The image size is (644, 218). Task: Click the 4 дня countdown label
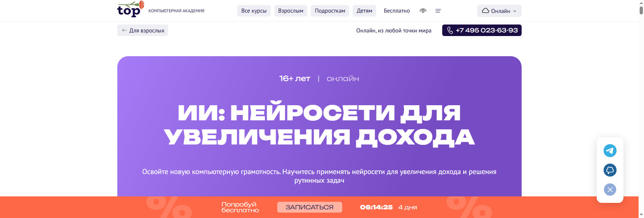(408, 207)
